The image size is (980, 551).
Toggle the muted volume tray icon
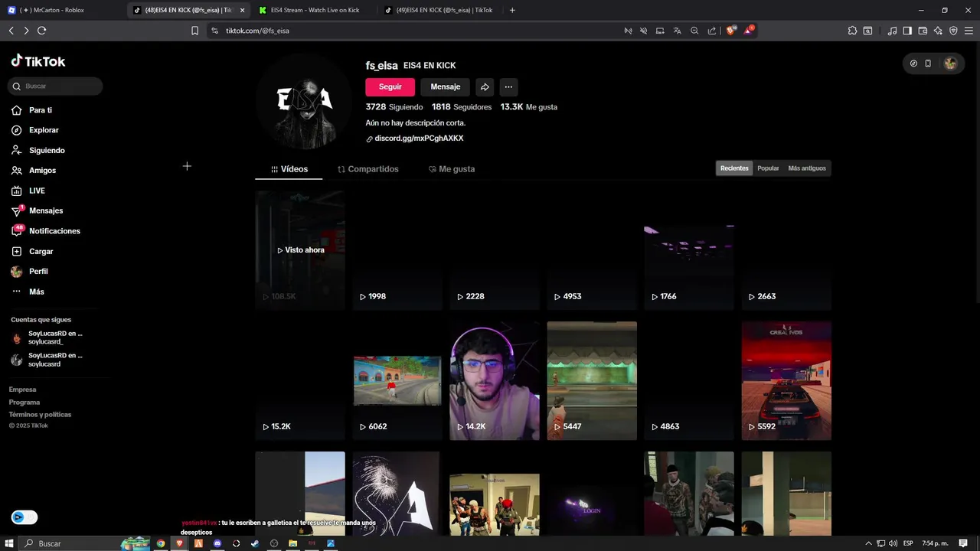tap(892, 543)
